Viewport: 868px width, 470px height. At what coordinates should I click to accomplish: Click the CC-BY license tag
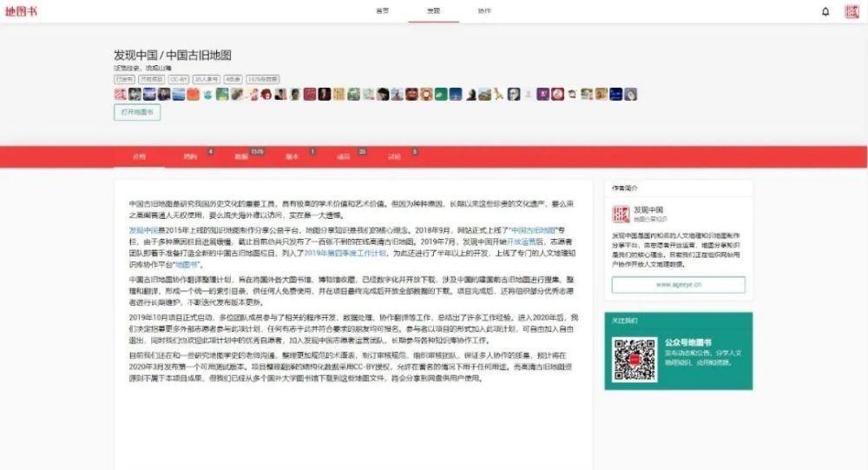[x=179, y=79]
